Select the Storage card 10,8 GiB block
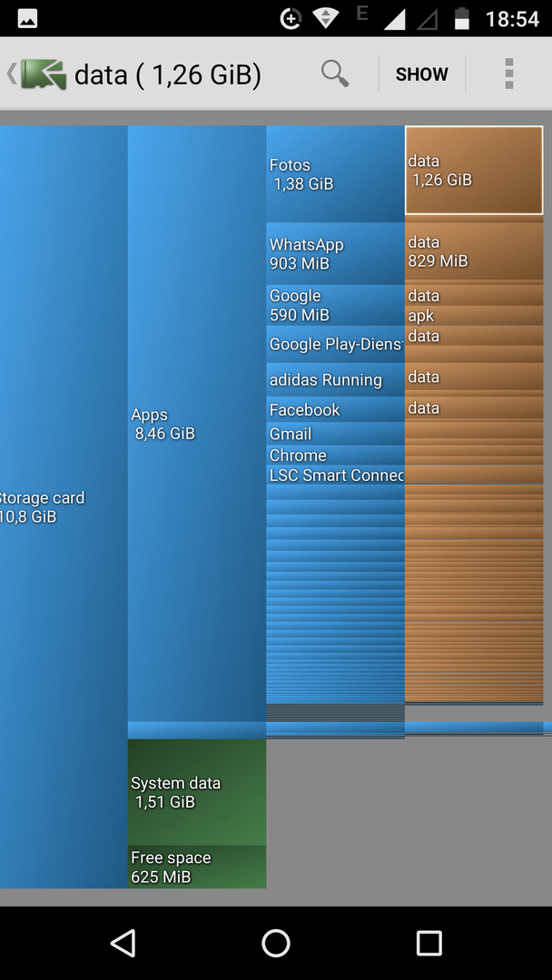552x980 pixels. 64,507
